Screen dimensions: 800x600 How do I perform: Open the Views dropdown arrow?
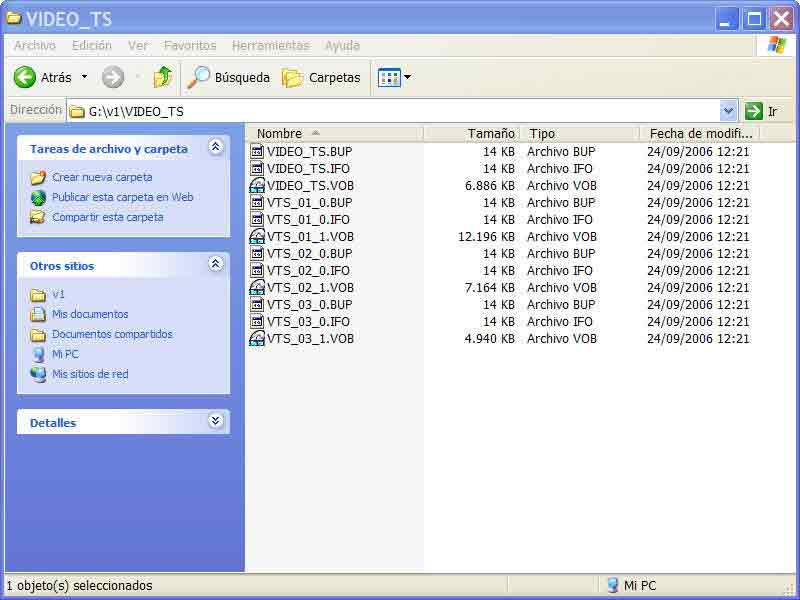[x=408, y=78]
